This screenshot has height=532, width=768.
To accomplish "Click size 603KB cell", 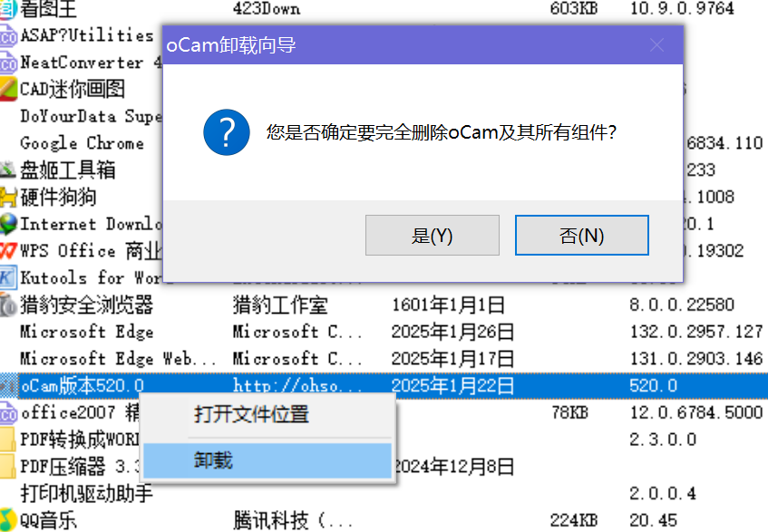I will [x=574, y=9].
